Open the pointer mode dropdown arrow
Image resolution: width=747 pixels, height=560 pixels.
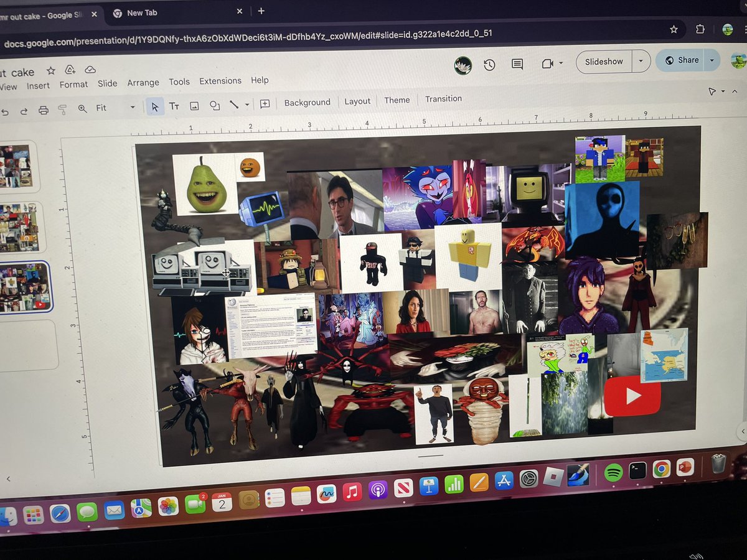click(x=723, y=91)
